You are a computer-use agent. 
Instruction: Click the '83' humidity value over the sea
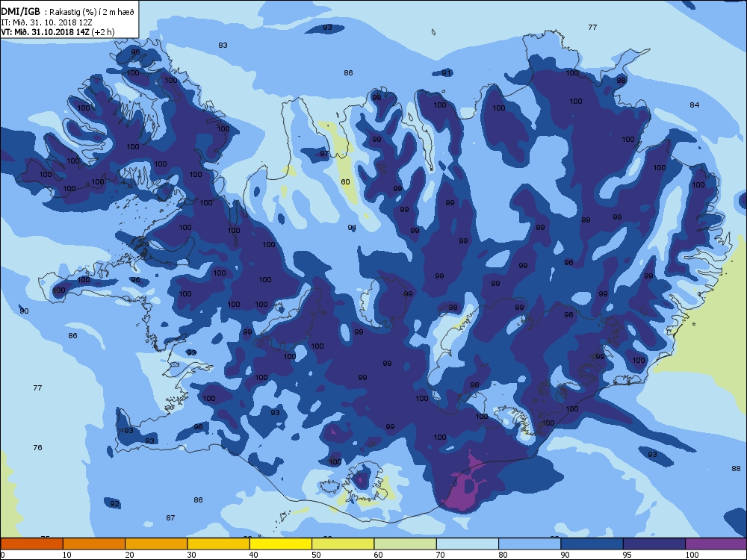pyautogui.click(x=223, y=46)
